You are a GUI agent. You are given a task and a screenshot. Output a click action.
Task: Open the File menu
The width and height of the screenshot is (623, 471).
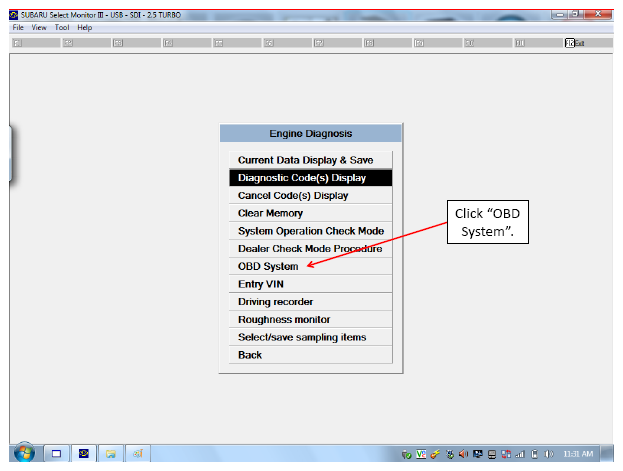tap(18, 27)
